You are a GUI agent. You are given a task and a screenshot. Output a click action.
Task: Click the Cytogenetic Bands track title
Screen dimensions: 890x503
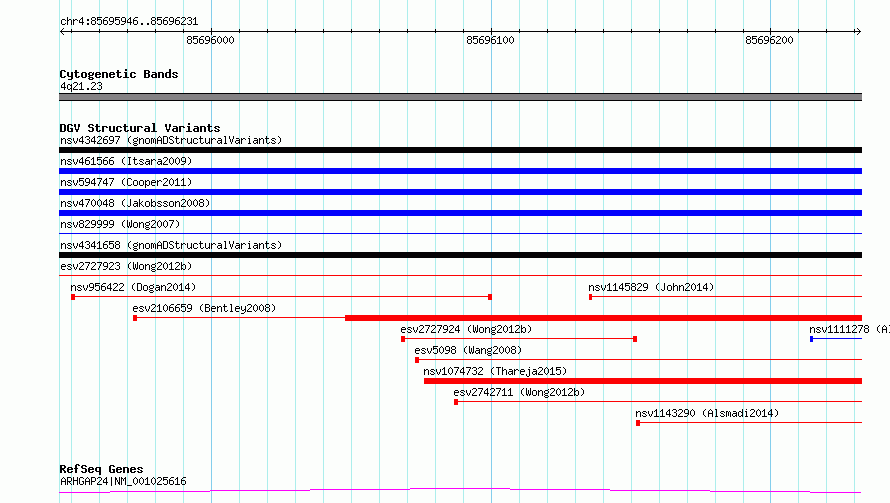pyautogui.click(x=119, y=74)
